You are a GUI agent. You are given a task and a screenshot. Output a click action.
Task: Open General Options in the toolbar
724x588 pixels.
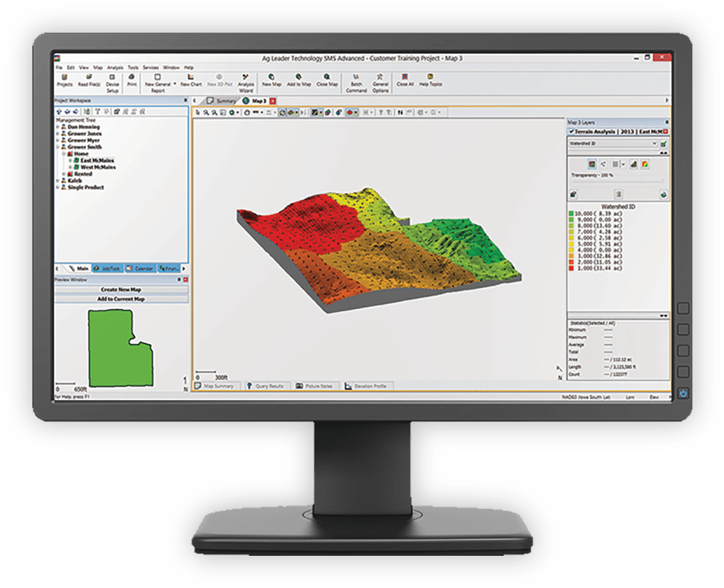[x=381, y=81]
